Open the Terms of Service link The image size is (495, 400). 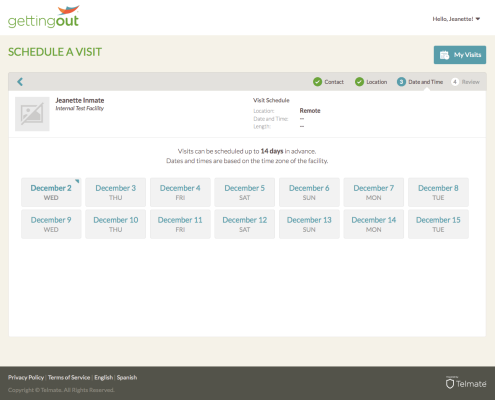69,377
